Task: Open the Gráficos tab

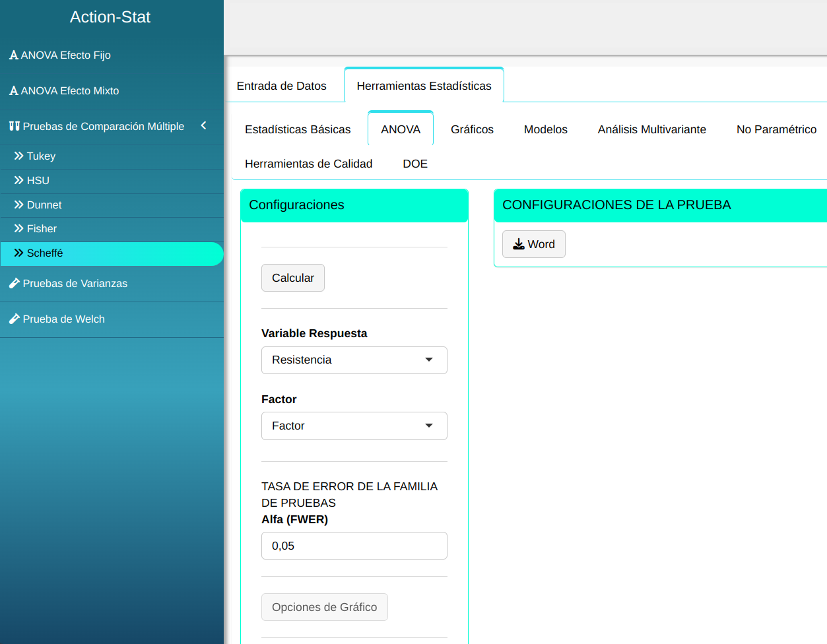Action: click(x=472, y=129)
